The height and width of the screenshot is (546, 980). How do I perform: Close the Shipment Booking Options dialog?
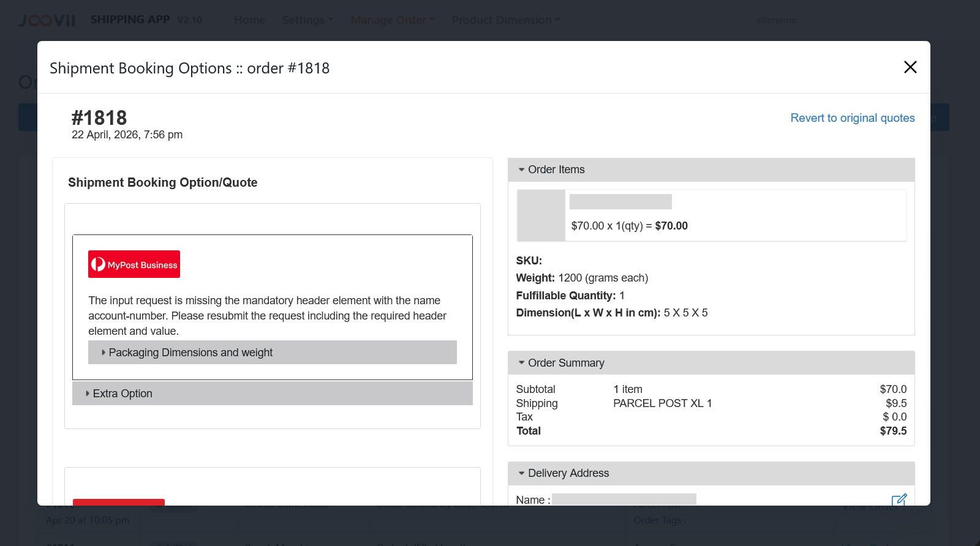(910, 67)
